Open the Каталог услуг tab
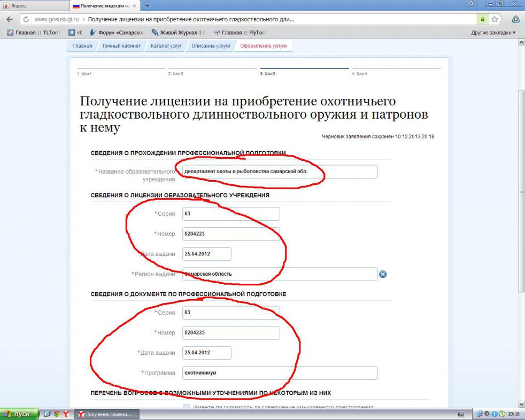 pyautogui.click(x=166, y=46)
